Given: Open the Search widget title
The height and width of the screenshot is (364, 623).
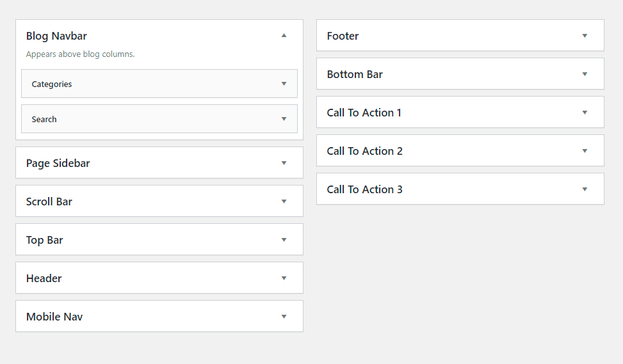Looking at the screenshot, I should point(44,119).
